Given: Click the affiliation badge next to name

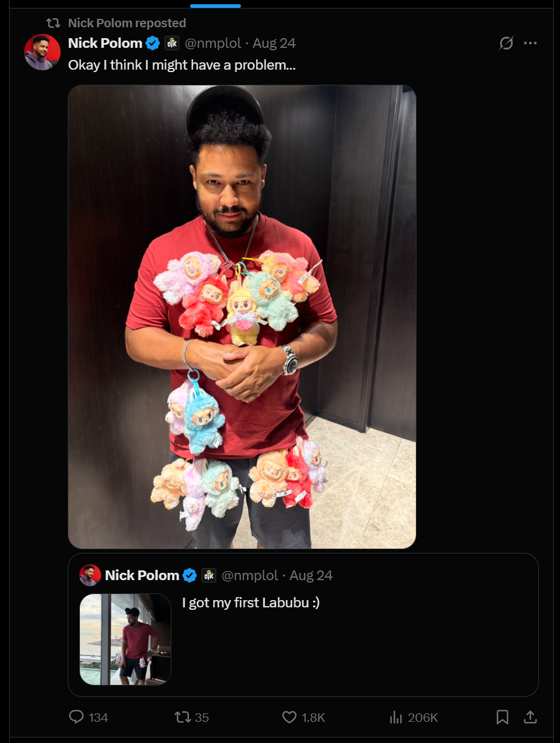Looking at the screenshot, I should pyautogui.click(x=172, y=43).
